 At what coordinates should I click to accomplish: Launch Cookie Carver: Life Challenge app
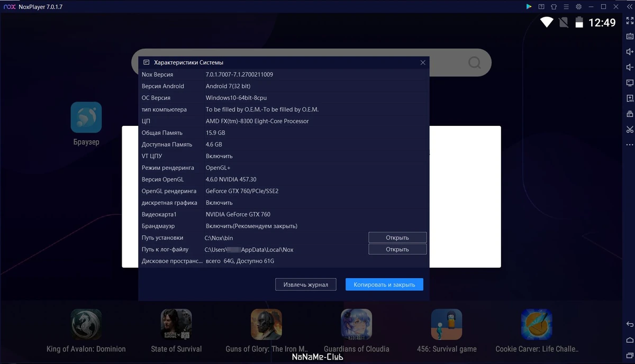[537, 324]
